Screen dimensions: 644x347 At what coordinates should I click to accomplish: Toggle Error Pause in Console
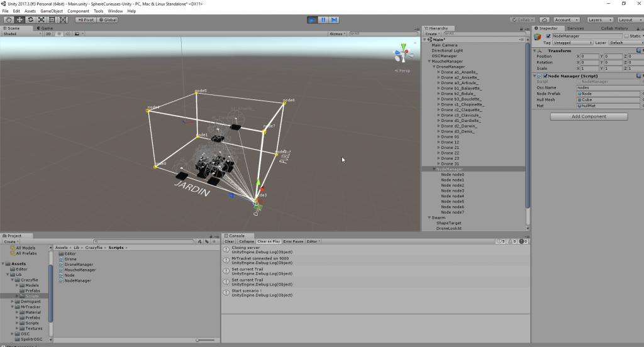[x=293, y=241]
